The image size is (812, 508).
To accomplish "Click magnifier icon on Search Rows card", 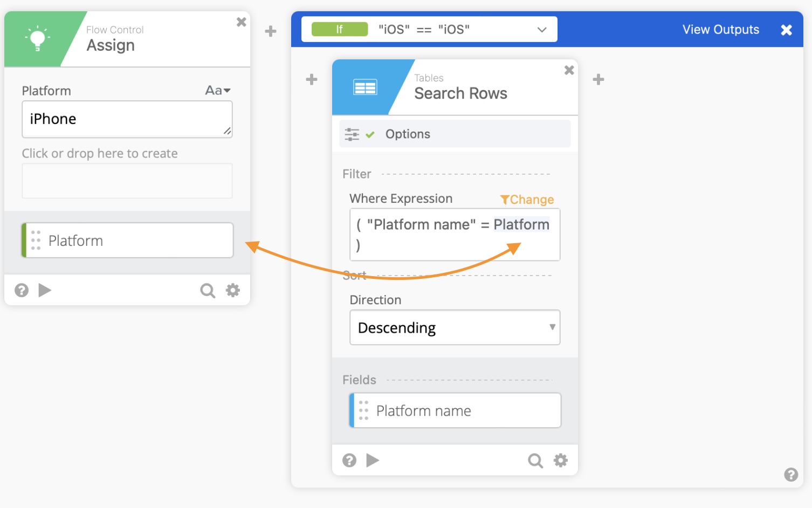I will coord(535,461).
